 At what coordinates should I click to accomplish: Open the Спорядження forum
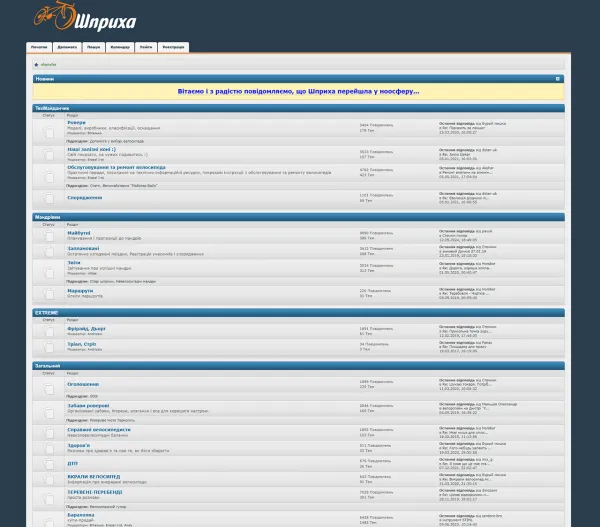click(x=85, y=197)
